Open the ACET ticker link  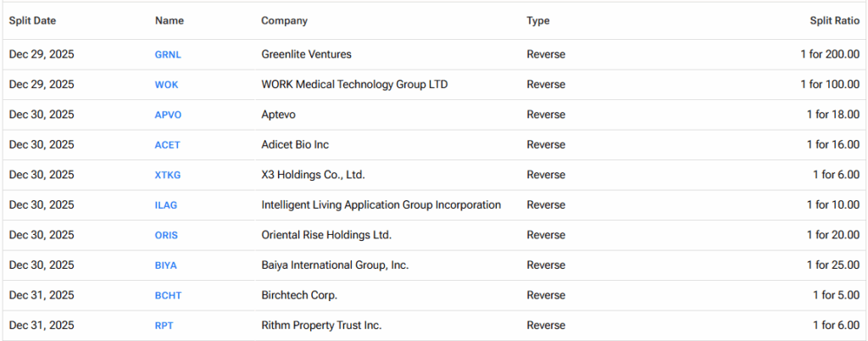click(167, 145)
